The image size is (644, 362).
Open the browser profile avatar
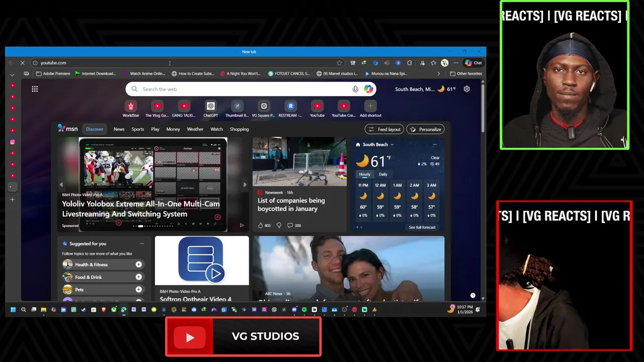point(445,63)
